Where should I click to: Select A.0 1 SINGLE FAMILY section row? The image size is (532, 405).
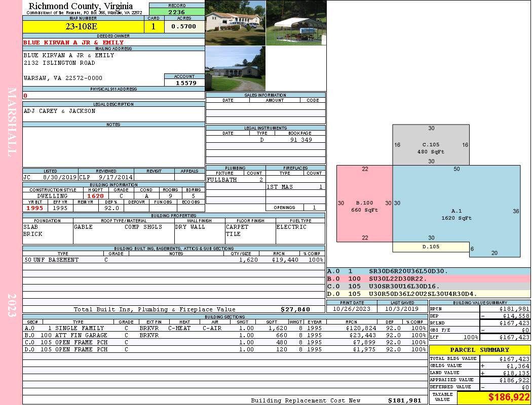[225, 329]
